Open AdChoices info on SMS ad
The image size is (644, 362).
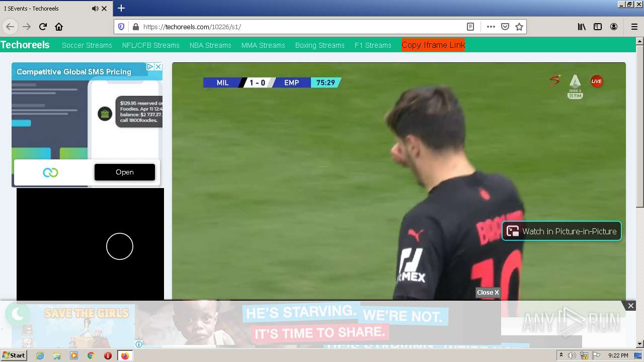(150, 66)
